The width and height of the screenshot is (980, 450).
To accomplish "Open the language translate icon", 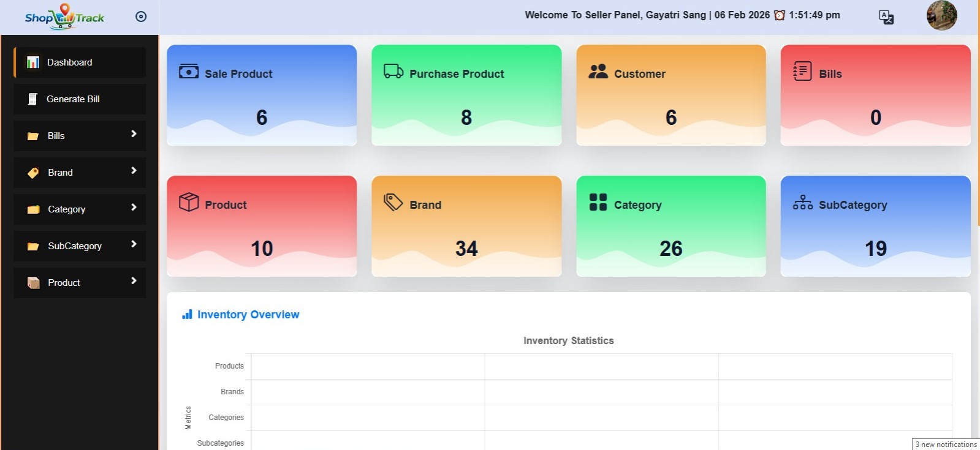I will coord(886,17).
